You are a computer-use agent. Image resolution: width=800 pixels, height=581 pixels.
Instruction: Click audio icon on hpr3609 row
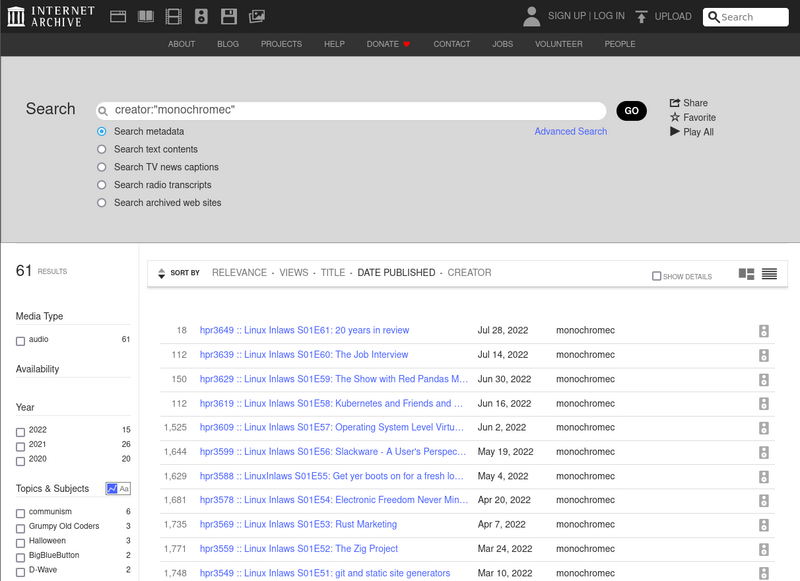(764, 428)
